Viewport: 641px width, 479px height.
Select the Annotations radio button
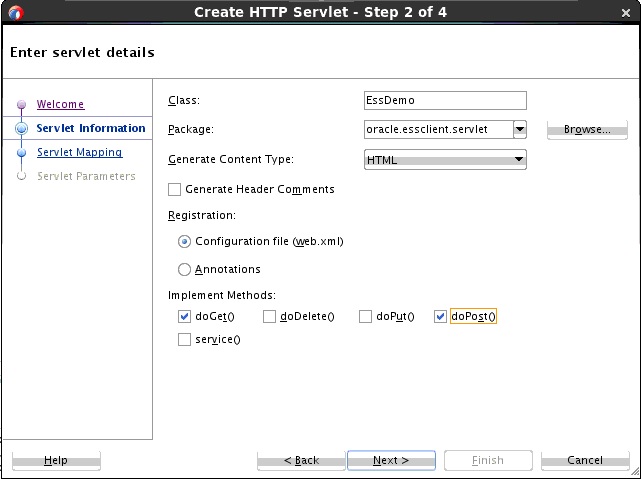coord(184,269)
